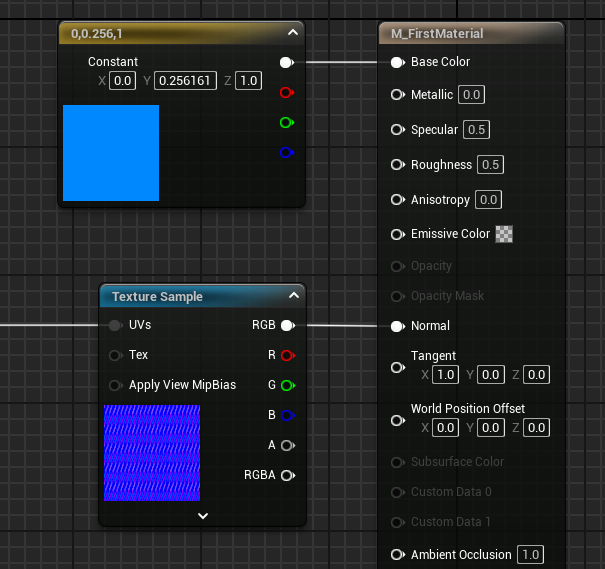This screenshot has height=569, width=605.
Task: Click the Tangent input pin
Action: click(397, 367)
